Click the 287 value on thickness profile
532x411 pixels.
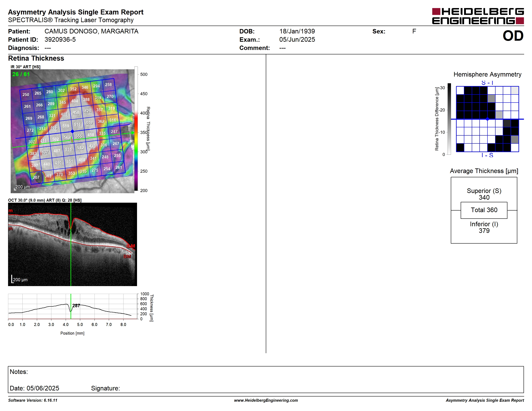(76, 306)
